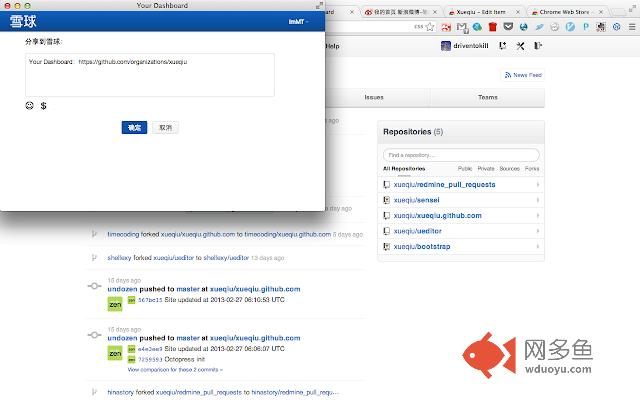
Task: Click the driventokill username link
Action: click(x=471, y=46)
